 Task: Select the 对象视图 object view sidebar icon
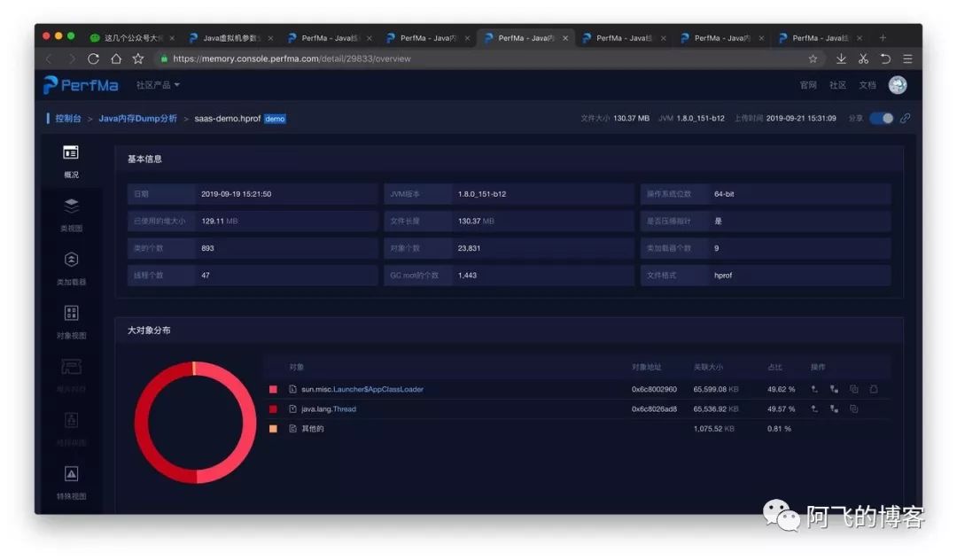(x=71, y=314)
